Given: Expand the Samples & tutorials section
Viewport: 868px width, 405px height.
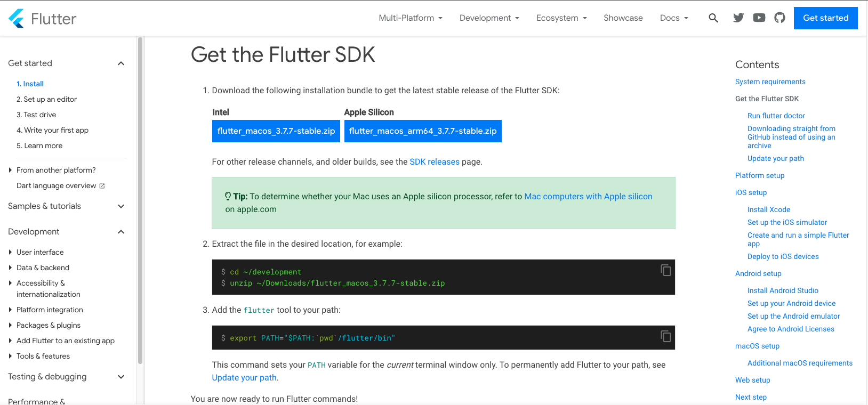Looking at the screenshot, I should (121, 206).
